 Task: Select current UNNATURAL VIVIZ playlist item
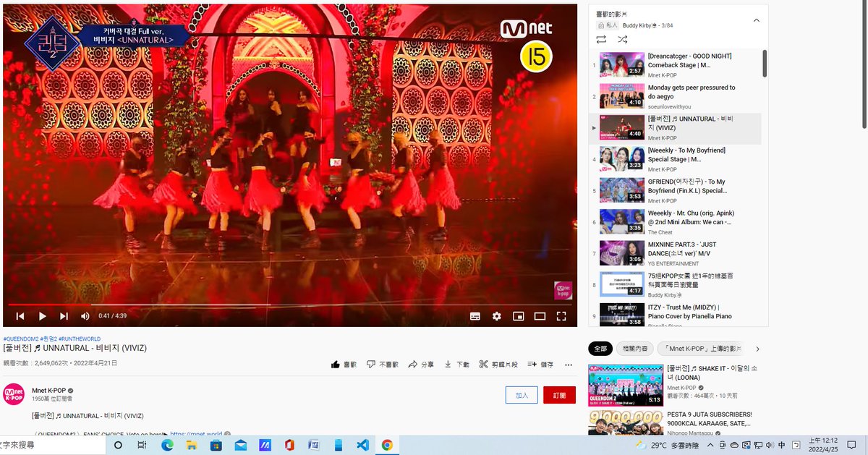coord(676,128)
